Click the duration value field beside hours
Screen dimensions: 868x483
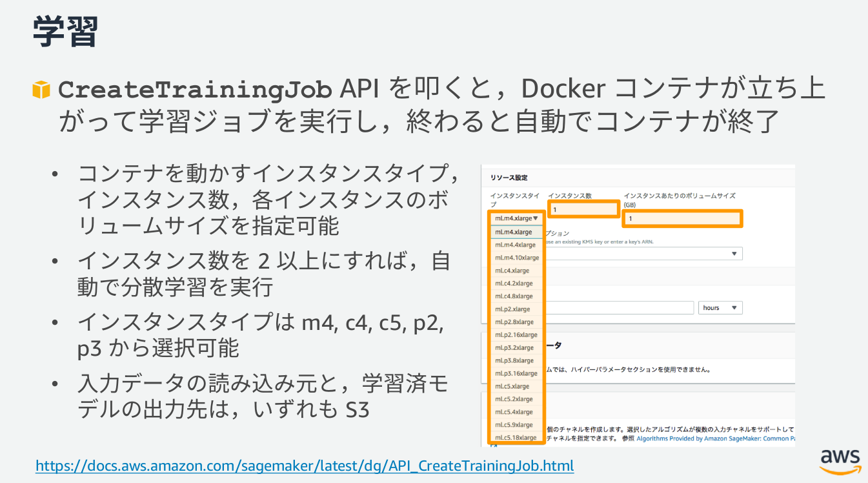(x=620, y=308)
